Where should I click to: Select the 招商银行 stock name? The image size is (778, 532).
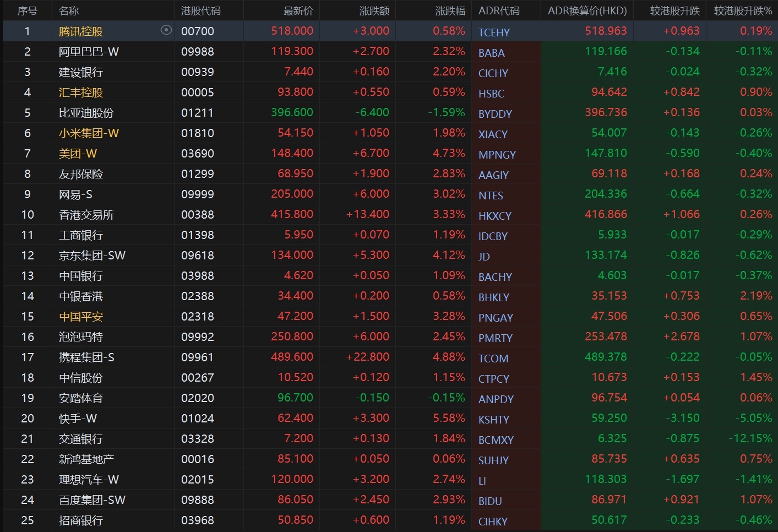click(80, 520)
